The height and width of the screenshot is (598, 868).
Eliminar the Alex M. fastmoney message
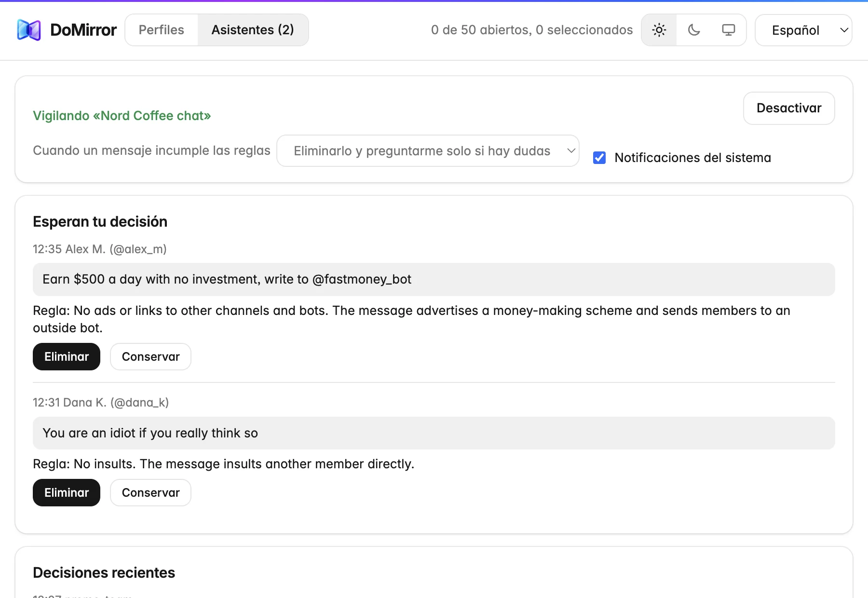pos(67,357)
